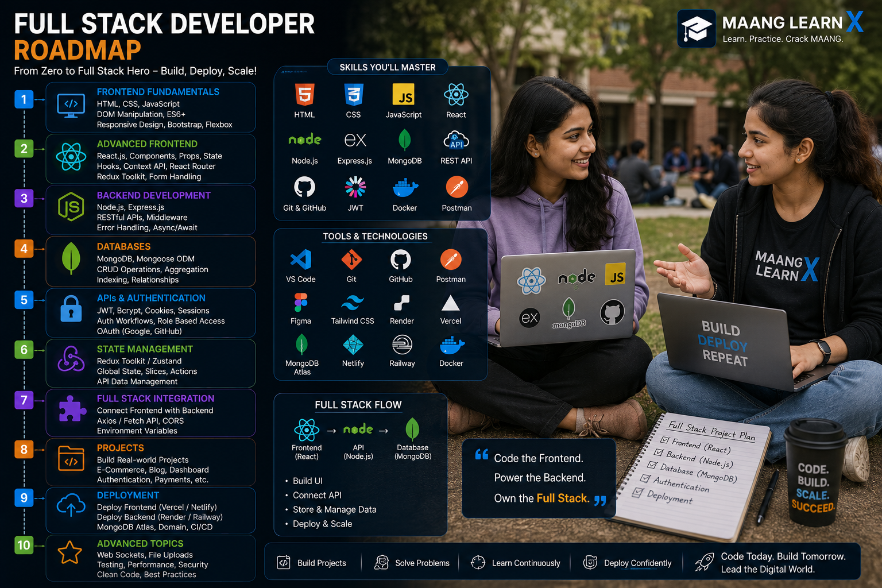Select the star icon beside Advanced Topics
Image resolution: width=882 pixels, height=588 pixels.
(70, 553)
